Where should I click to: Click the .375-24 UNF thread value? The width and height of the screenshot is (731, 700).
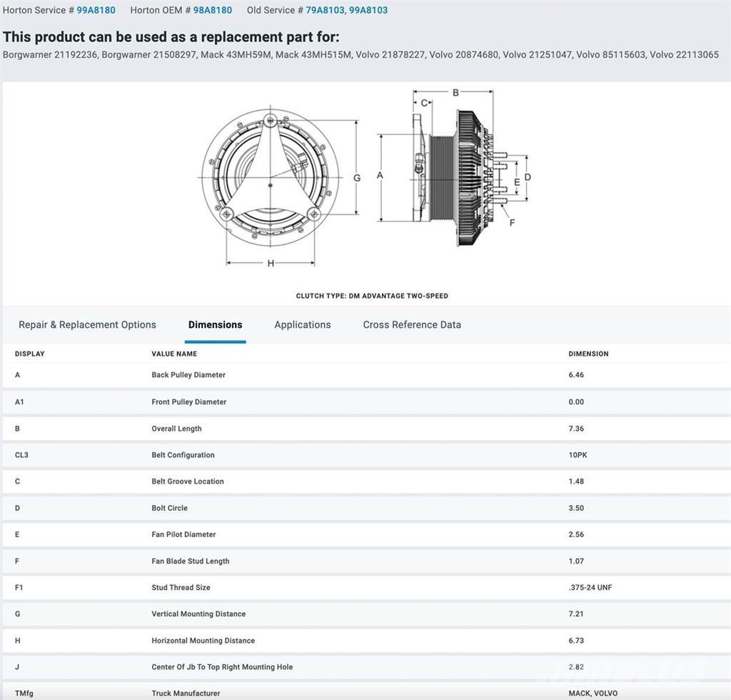click(x=590, y=587)
